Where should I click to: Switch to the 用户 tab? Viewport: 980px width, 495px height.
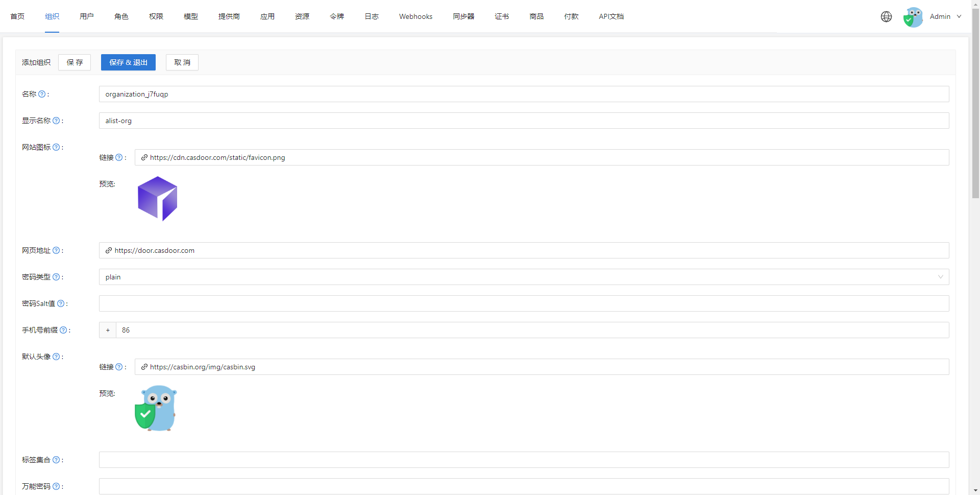point(86,16)
